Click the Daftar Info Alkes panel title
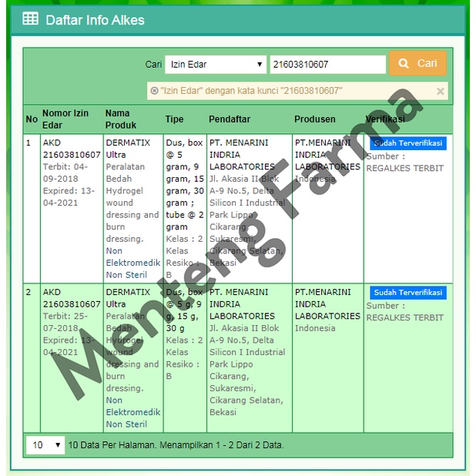Screen dimensions: 476x476 click(95, 20)
